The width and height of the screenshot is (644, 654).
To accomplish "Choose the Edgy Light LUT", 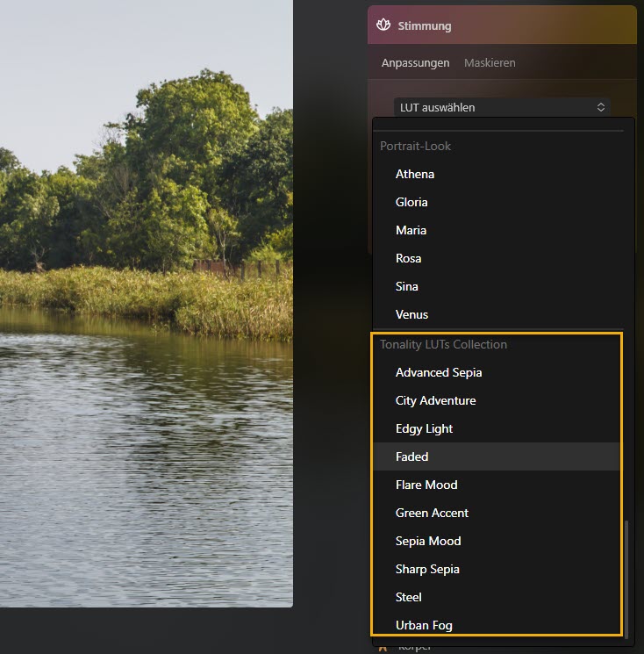I will pos(497,428).
